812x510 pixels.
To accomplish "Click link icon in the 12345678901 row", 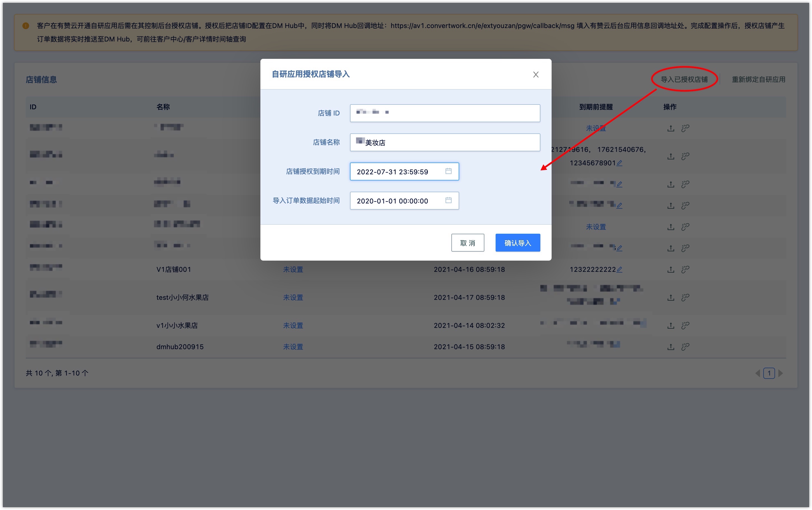I will click(x=685, y=157).
